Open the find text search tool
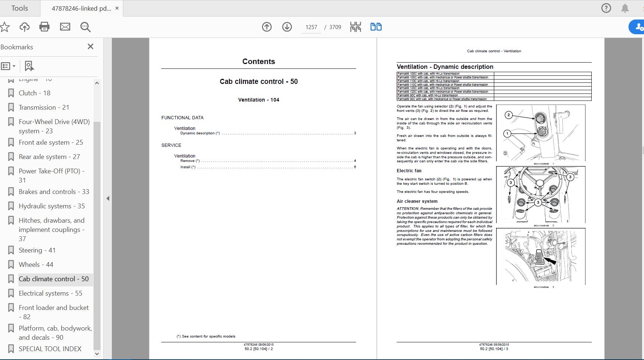Viewport: 644px width, 360px height. (x=85, y=27)
